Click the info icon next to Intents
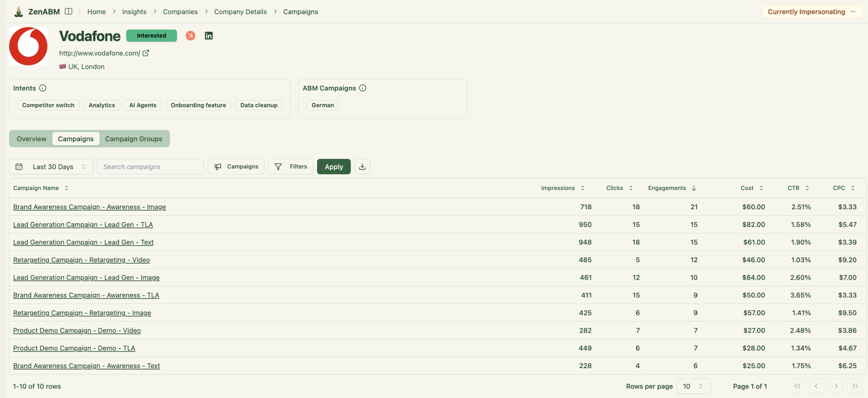This screenshot has height=398, width=868. (43, 88)
